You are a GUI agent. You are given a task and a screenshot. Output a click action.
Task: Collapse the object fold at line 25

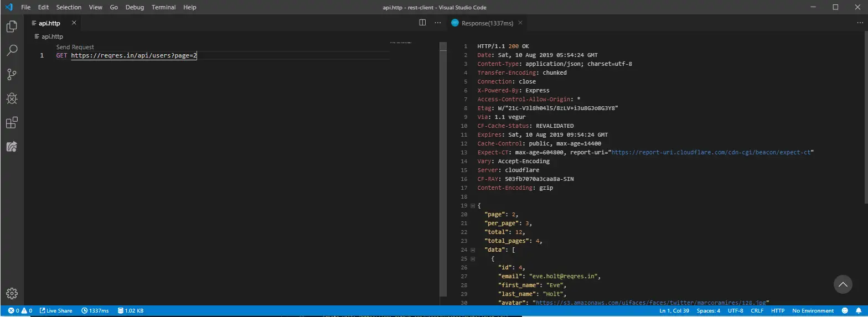pos(473,259)
